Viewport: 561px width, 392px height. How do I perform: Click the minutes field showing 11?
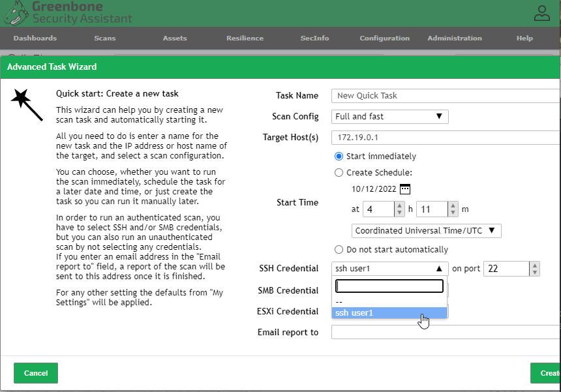[x=432, y=209]
